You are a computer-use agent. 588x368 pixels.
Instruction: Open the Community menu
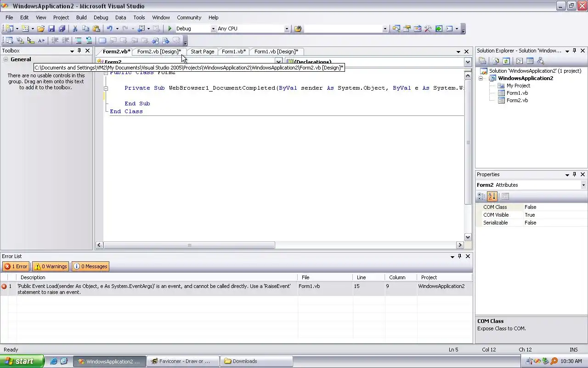point(189,17)
